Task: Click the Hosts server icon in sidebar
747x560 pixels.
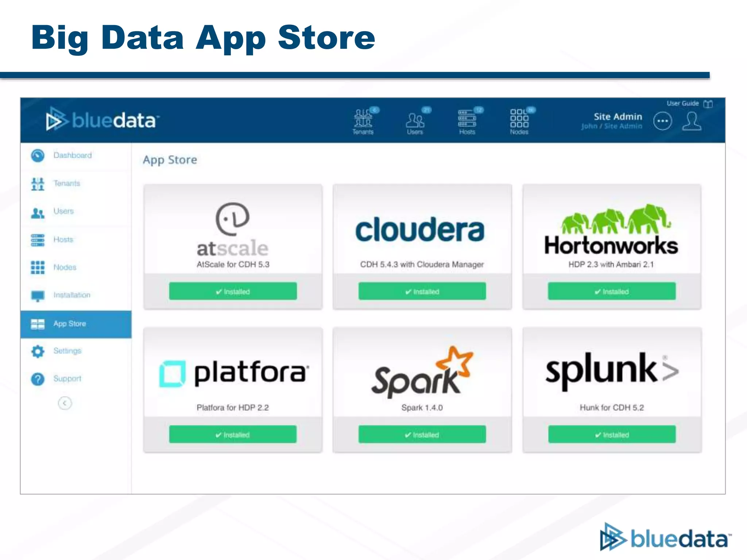Action: click(x=38, y=240)
